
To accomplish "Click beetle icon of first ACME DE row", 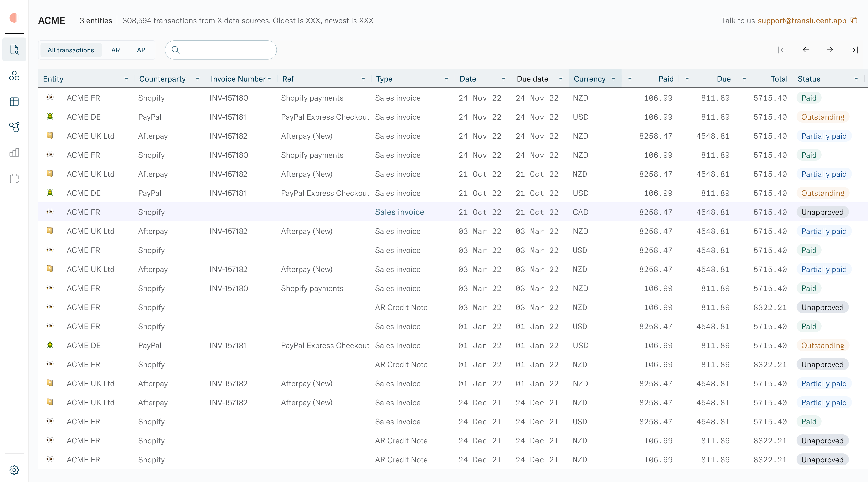I will click(50, 117).
